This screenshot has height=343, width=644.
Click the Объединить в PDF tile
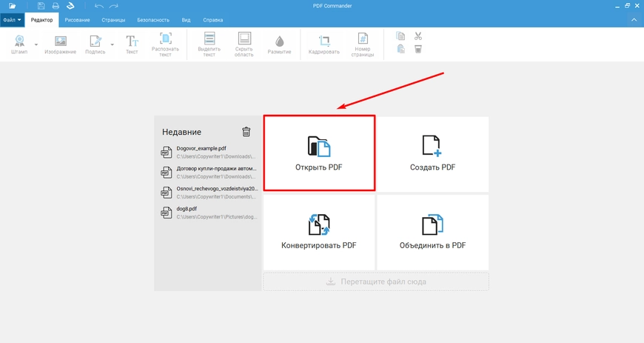click(x=433, y=233)
